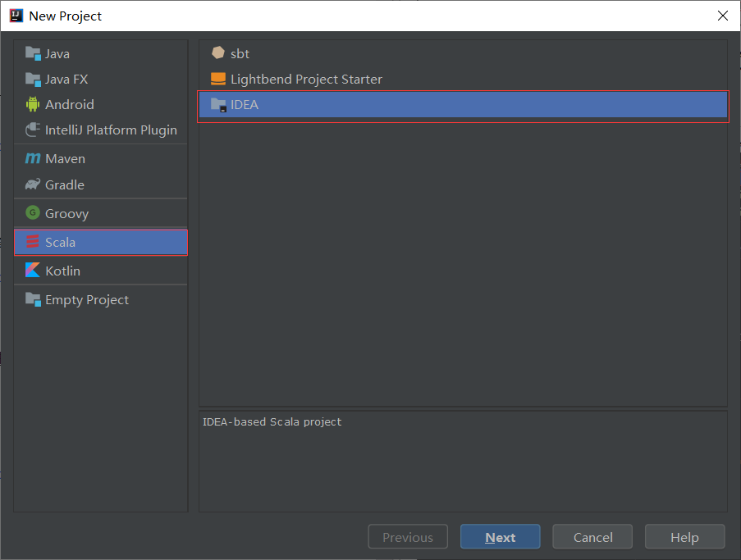Click the Kotlin project type icon
Screen dimensions: 741x560
point(33,271)
